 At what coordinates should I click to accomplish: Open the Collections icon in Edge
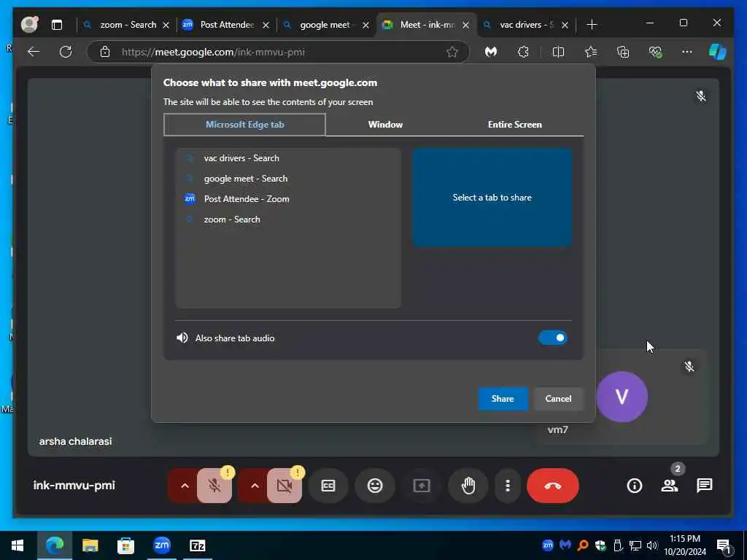tap(623, 52)
